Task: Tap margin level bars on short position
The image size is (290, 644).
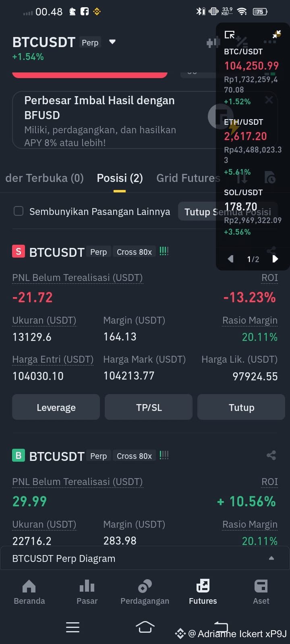Action: point(164,252)
